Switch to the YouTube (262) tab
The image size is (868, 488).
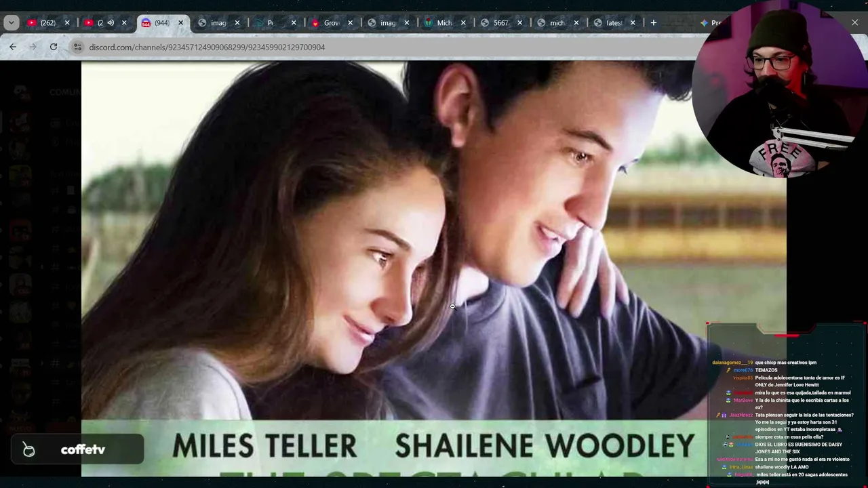click(x=48, y=22)
